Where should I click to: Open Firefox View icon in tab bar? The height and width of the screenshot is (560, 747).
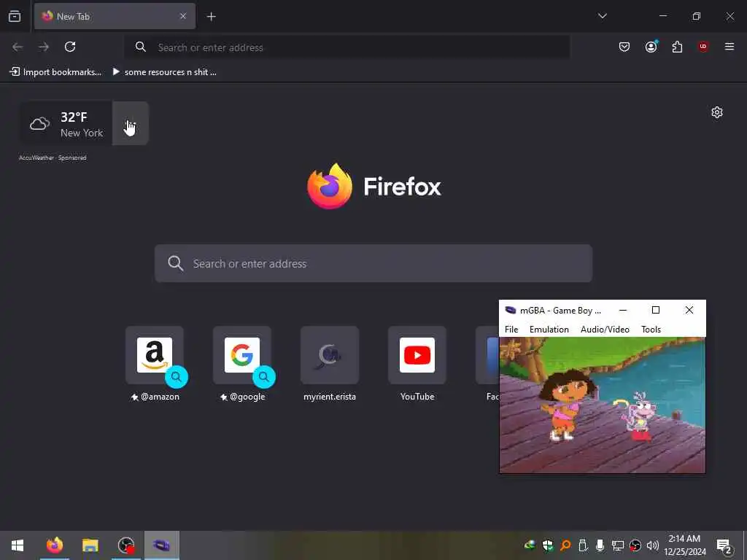tap(15, 16)
